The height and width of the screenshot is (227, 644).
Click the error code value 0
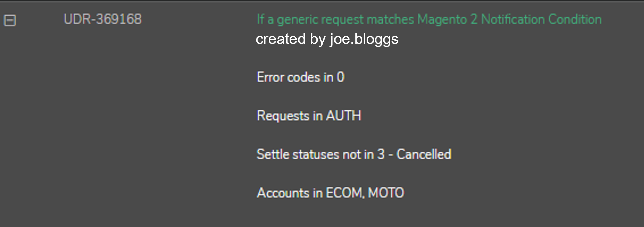click(341, 77)
